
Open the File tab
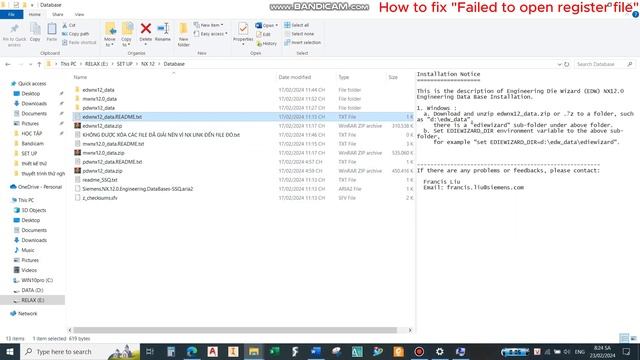point(11,14)
